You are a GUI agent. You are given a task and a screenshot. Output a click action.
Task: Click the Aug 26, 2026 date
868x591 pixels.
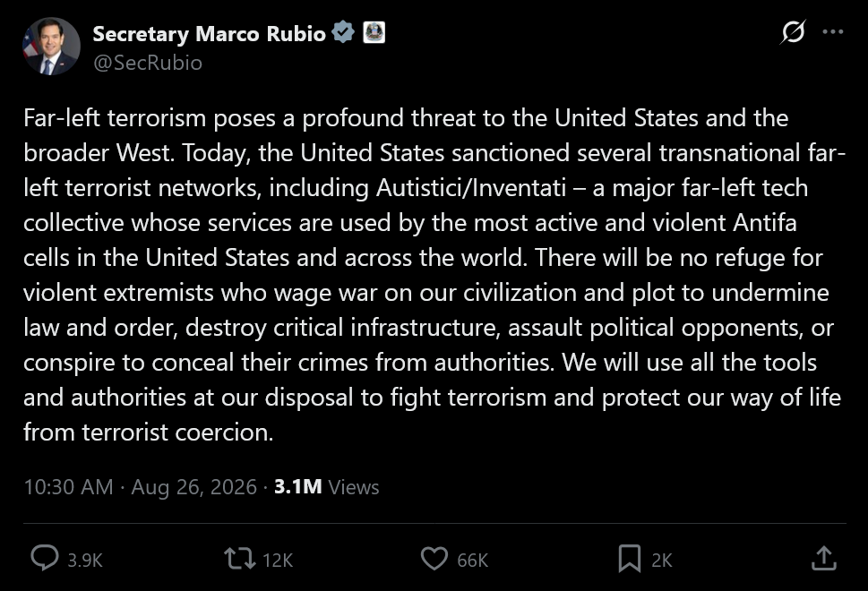[x=193, y=487]
